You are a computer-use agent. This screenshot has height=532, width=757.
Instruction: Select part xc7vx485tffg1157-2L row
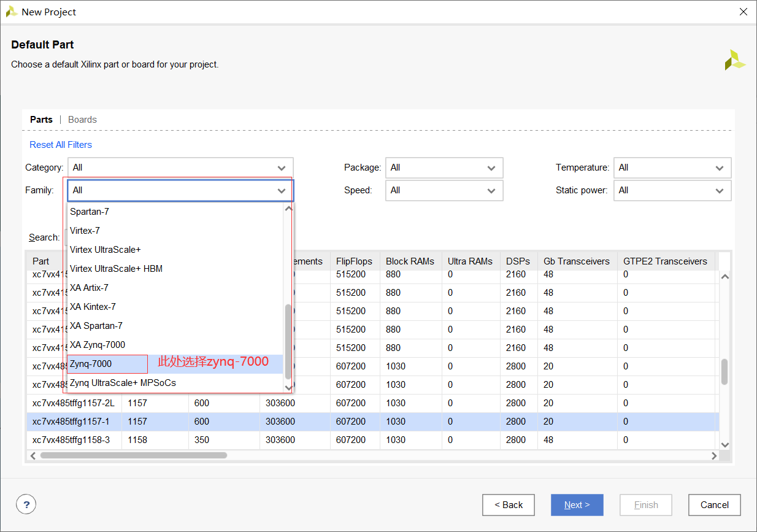(372, 403)
